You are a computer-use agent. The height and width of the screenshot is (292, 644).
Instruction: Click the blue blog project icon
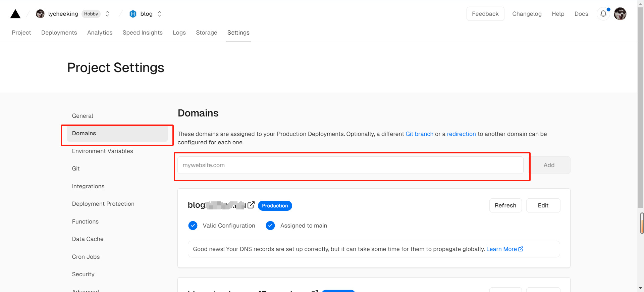(133, 14)
